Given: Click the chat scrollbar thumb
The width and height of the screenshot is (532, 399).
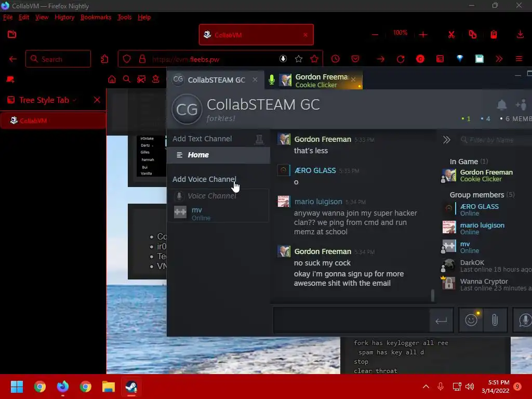Looking at the screenshot, I should (433, 295).
